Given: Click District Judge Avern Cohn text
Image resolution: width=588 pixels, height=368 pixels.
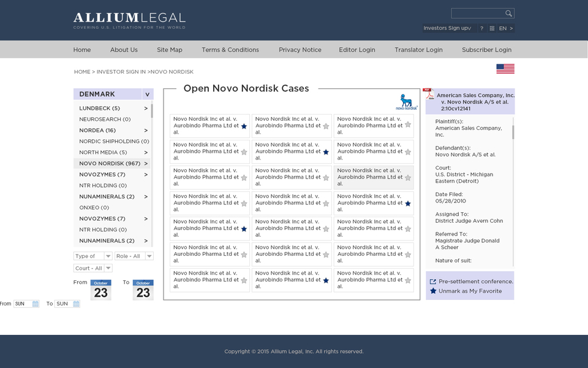Looking at the screenshot, I should pyautogui.click(x=469, y=221).
